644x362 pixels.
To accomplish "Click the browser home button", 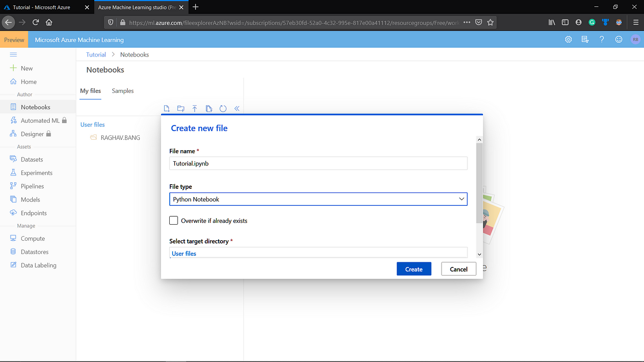I will coord(49,22).
